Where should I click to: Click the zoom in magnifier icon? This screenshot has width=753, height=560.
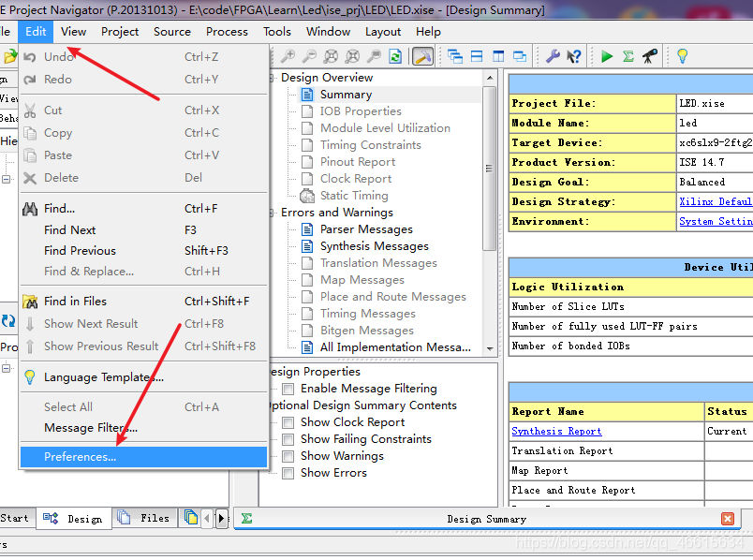click(x=288, y=56)
